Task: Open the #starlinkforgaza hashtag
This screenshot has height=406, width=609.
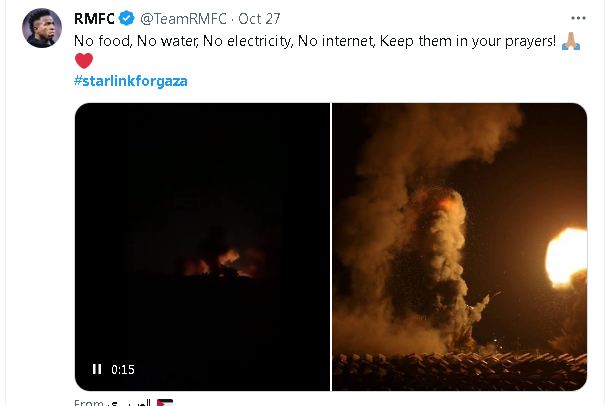Action: (x=131, y=80)
